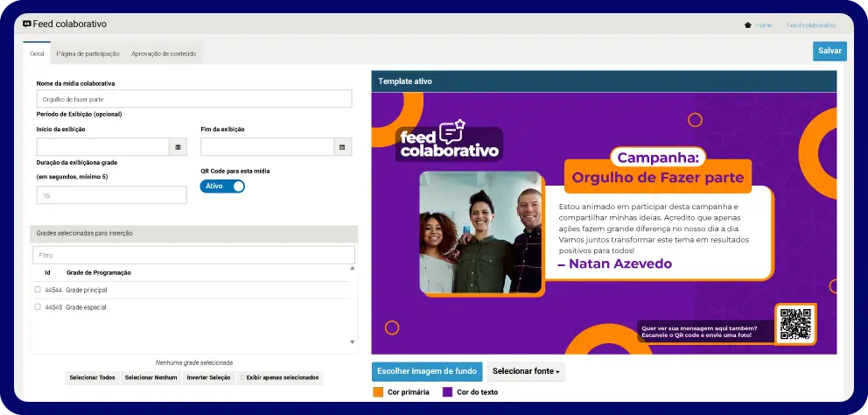This screenshot has width=868, height=415.
Task: Check the Grade especial checkbox
Action: pos(38,306)
